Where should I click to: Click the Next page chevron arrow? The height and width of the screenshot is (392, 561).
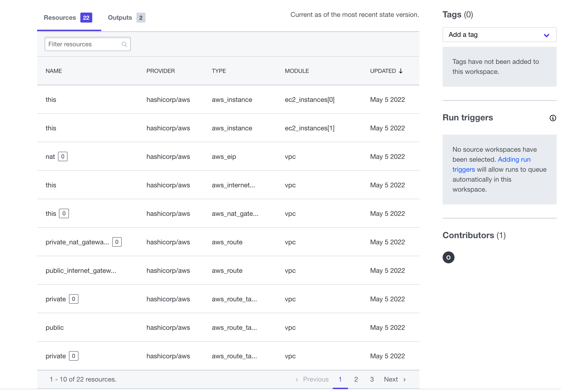[405, 380]
